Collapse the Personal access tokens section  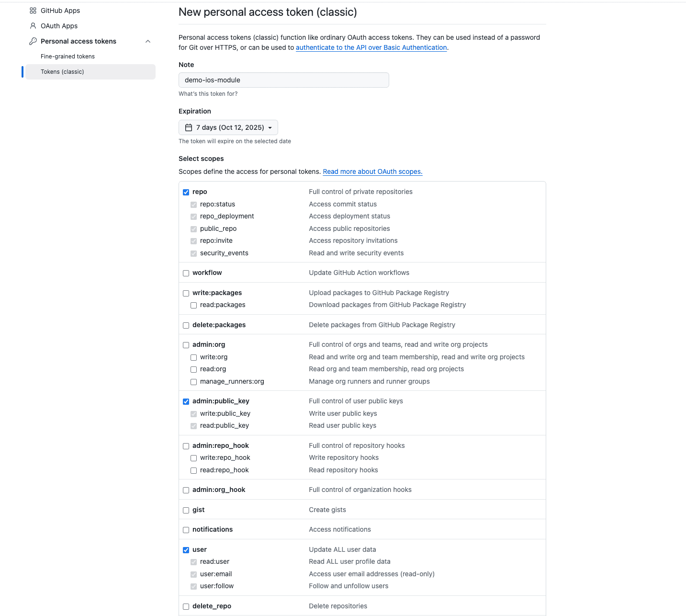[x=148, y=41]
